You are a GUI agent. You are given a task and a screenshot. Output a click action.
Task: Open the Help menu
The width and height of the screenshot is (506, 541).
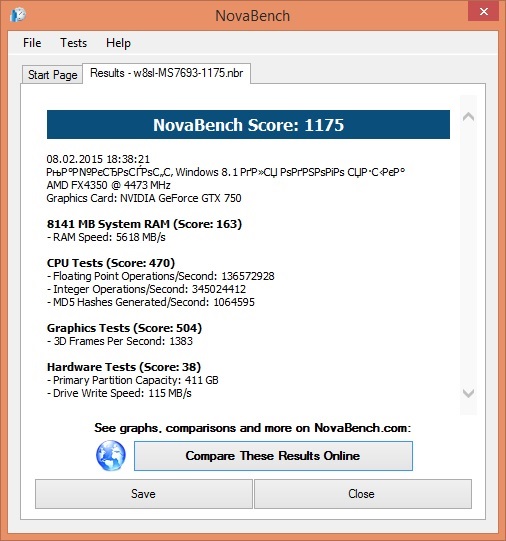pyautogui.click(x=118, y=43)
